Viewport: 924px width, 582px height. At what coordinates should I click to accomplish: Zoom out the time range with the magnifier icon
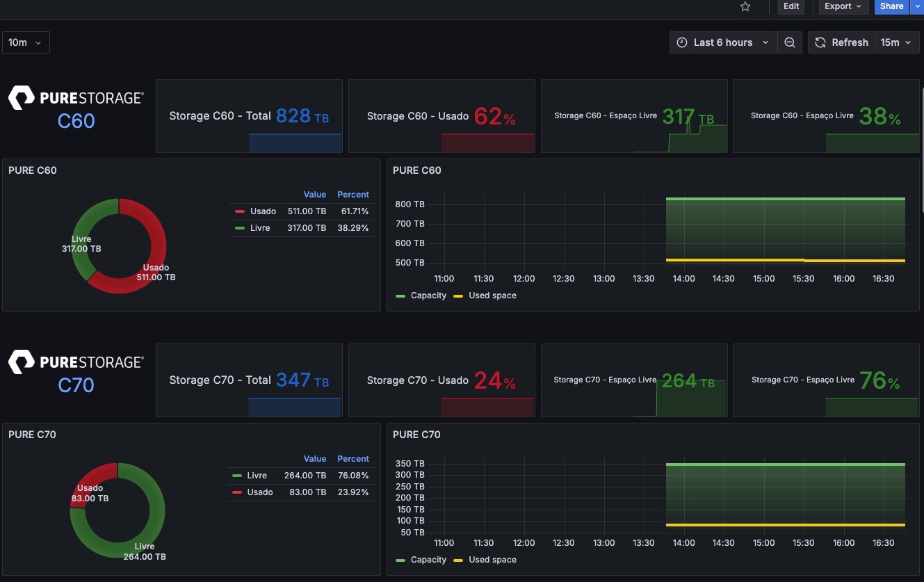pyautogui.click(x=790, y=42)
